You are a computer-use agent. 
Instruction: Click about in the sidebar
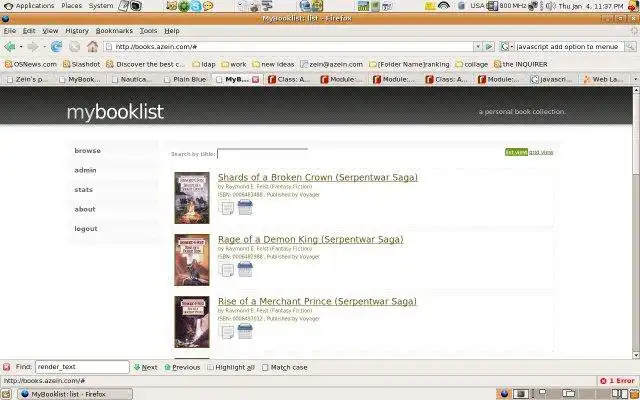(x=85, y=209)
